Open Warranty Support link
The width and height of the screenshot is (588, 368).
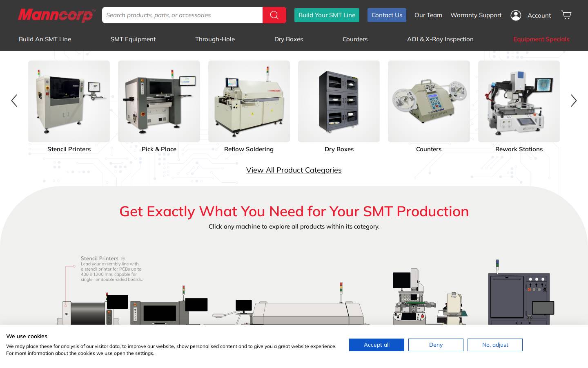[476, 15]
